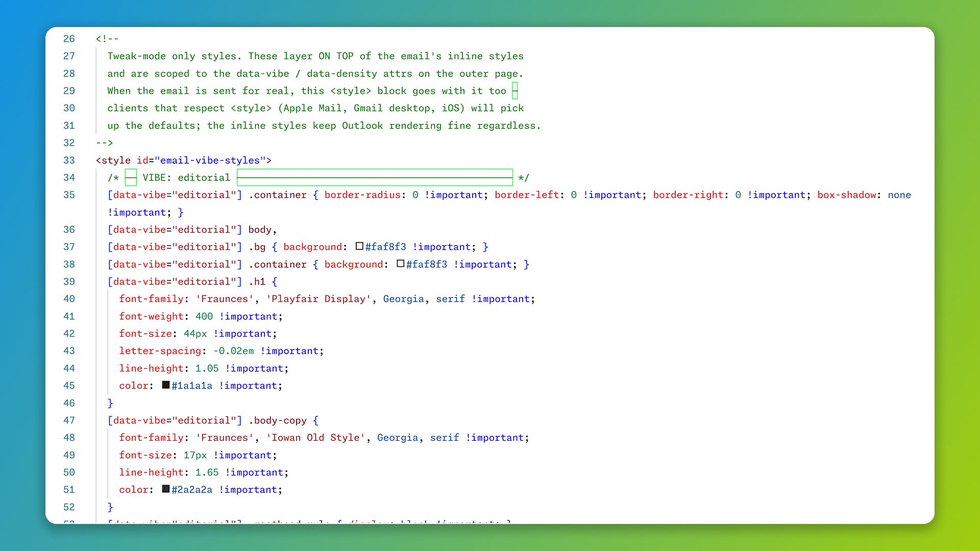Click the "up the defaults" comment line
This screenshot has width=980, height=551.
point(324,126)
